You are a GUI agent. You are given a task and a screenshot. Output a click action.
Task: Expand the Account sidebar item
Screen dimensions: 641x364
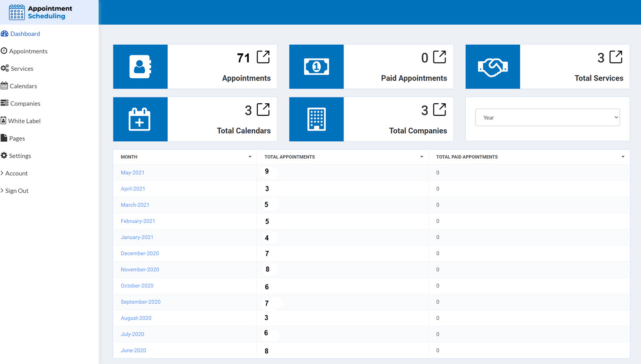click(16, 173)
